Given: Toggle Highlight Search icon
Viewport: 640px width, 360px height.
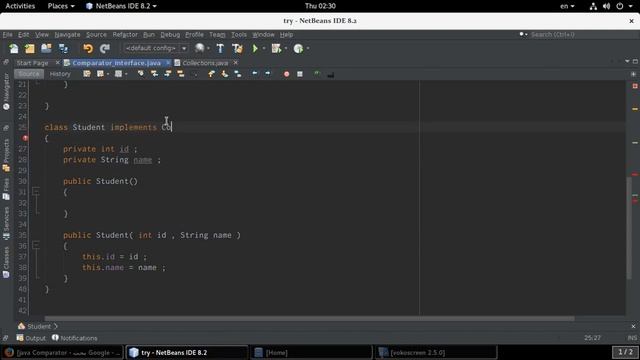Looking at the screenshot, I should [180, 74].
